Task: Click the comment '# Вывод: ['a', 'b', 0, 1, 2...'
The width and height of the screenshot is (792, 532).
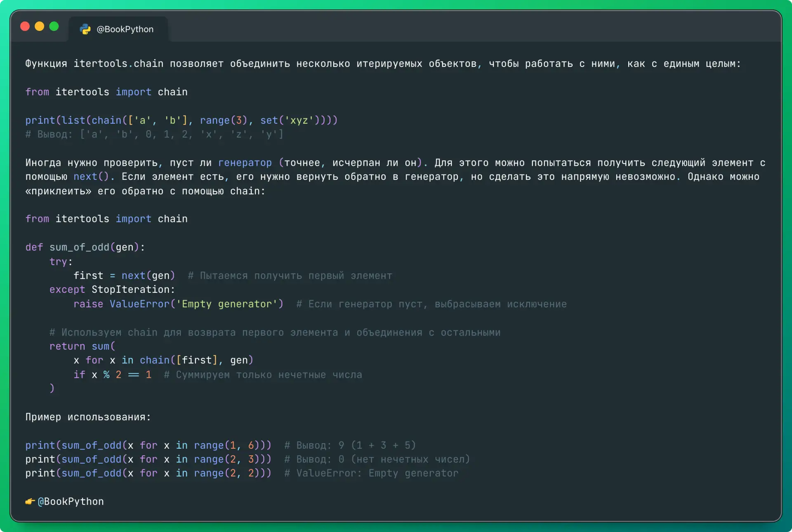Action: 154,134
